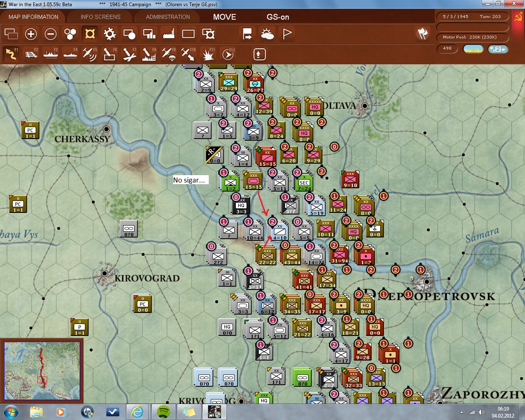Toggle the hex grid display

coord(70,34)
